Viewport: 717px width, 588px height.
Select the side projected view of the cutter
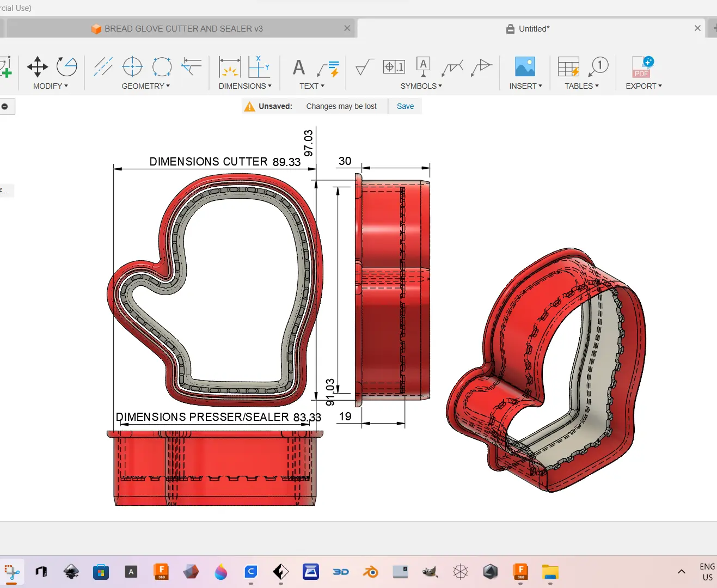coord(393,290)
